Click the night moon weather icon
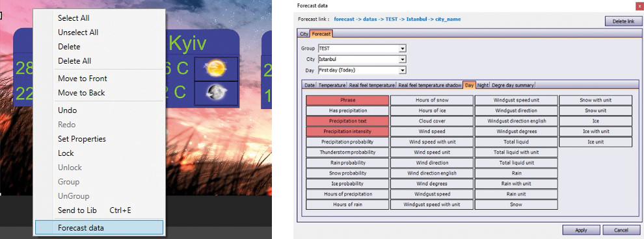This screenshot has height=239, width=644. (215, 93)
